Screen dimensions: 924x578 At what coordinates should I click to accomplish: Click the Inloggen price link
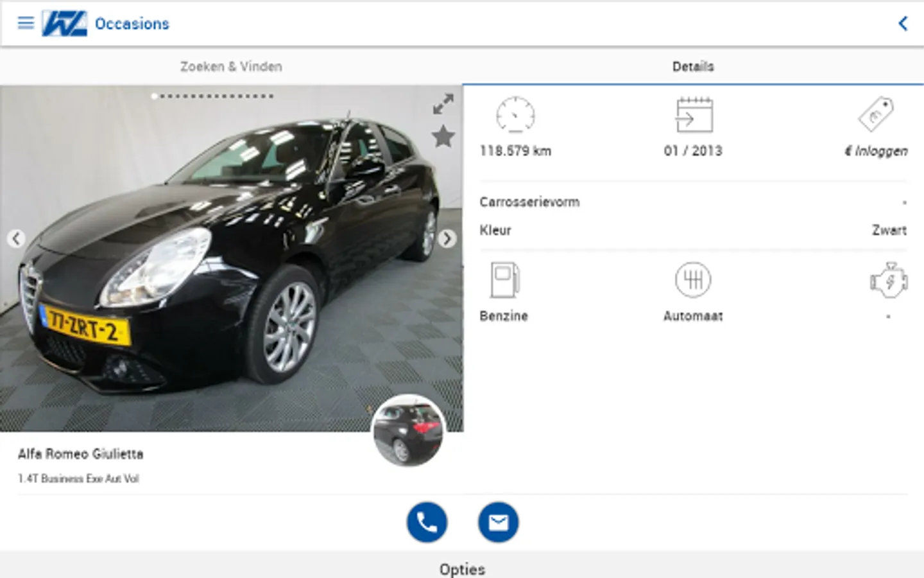click(876, 151)
